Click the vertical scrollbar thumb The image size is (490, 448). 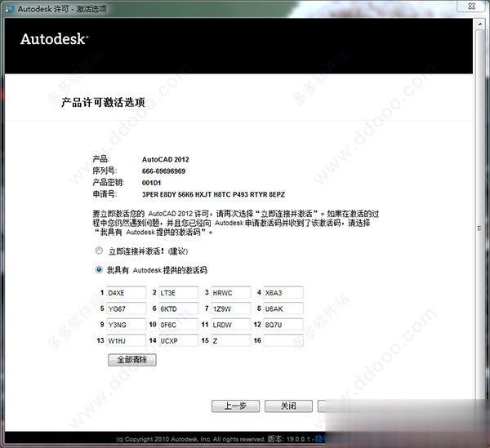(x=480, y=215)
